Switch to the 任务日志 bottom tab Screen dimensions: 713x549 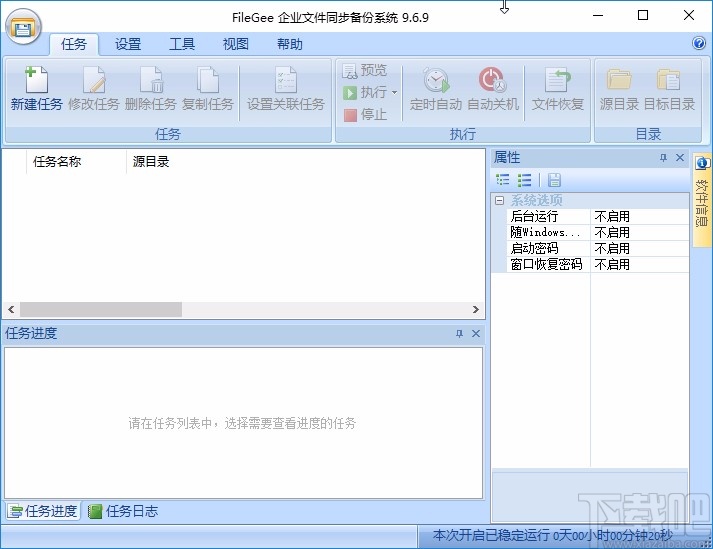pos(123,511)
